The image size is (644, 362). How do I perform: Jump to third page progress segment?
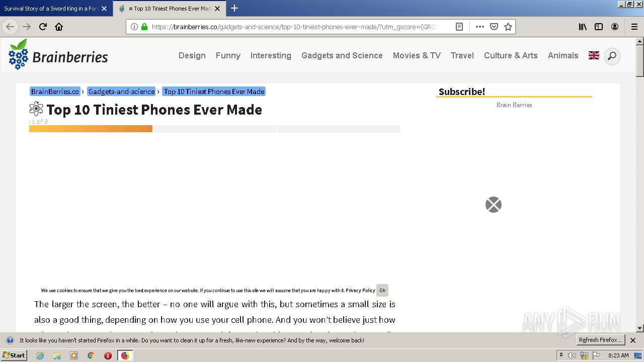(339, 129)
